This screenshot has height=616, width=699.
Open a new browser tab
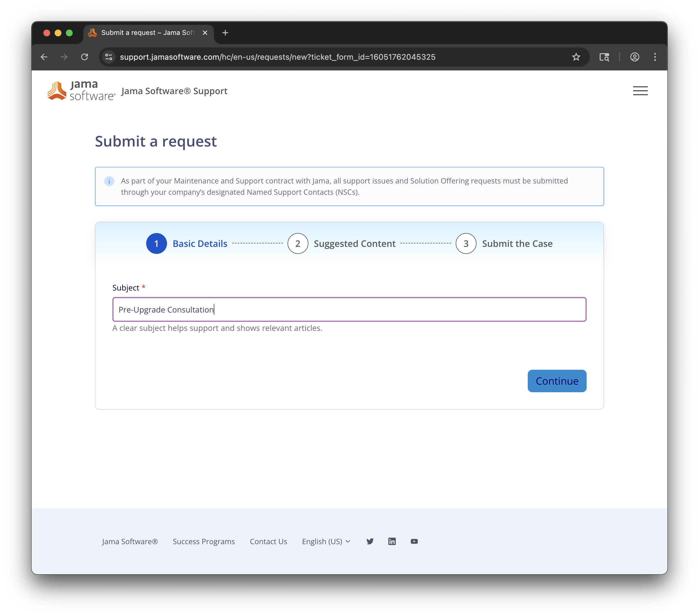coord(225,32)
